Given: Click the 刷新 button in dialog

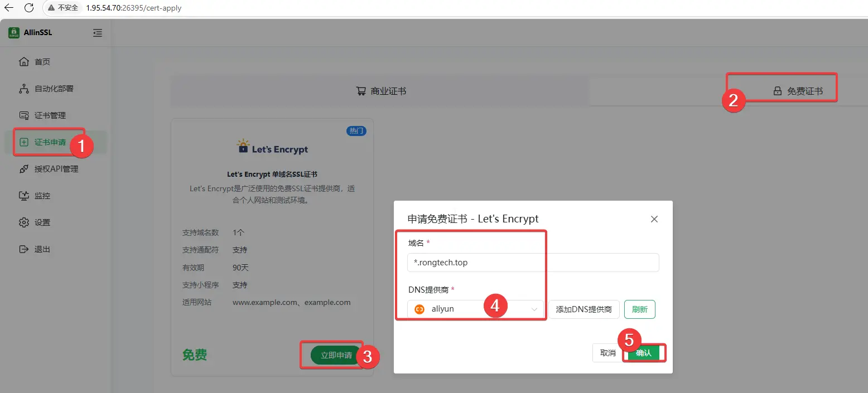Looking at the screenshot, I should 639,309.
